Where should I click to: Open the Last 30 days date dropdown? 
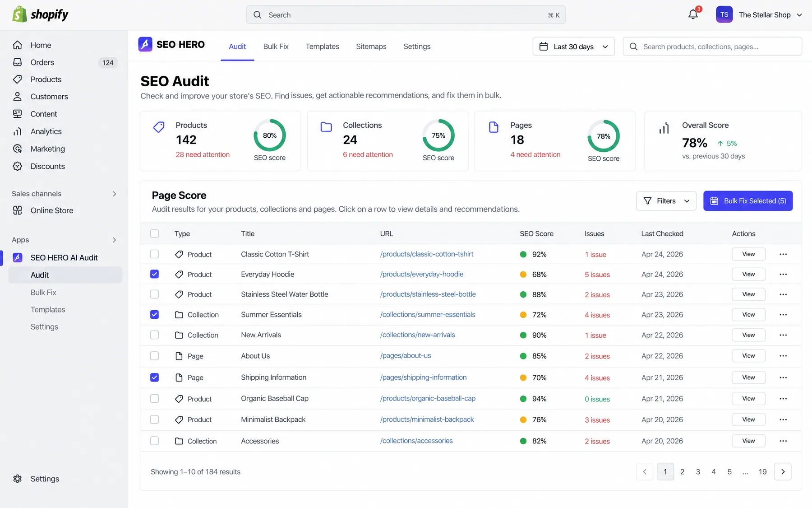point(573,47)
